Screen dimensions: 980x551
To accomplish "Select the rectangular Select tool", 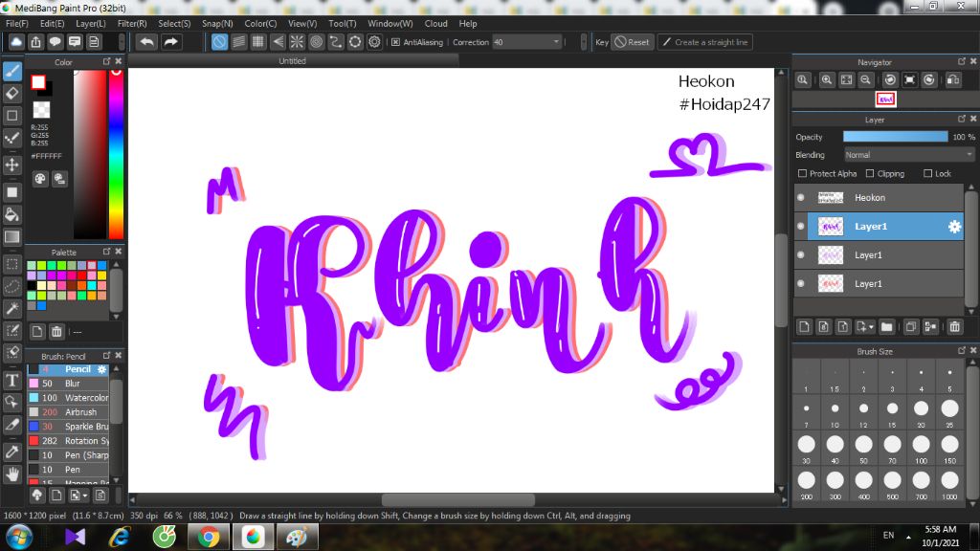I will (x=11, y=264).
